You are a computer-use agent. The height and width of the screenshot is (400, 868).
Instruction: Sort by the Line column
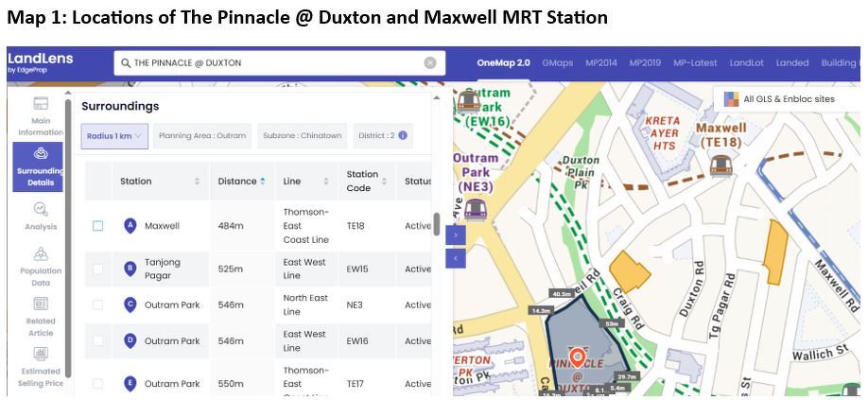(306, 182)
